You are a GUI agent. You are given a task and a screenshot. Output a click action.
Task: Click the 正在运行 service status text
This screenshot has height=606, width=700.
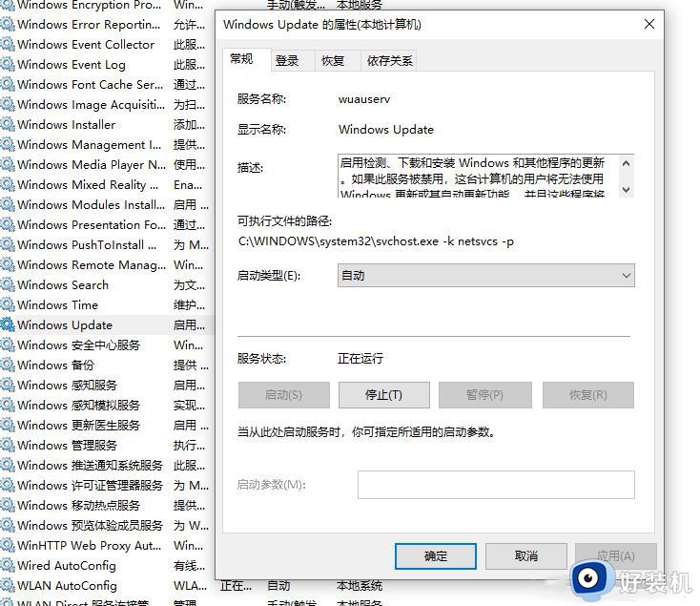tap(360, 358)
